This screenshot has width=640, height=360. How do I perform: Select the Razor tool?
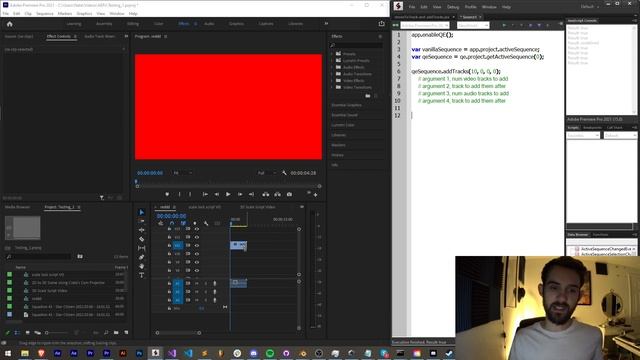point(142,239)
